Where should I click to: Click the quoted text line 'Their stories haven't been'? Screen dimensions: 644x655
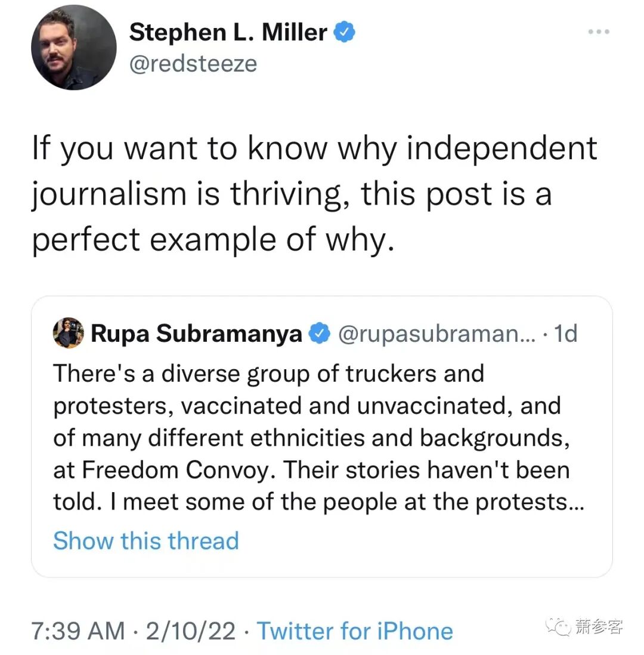pos(426,470)
